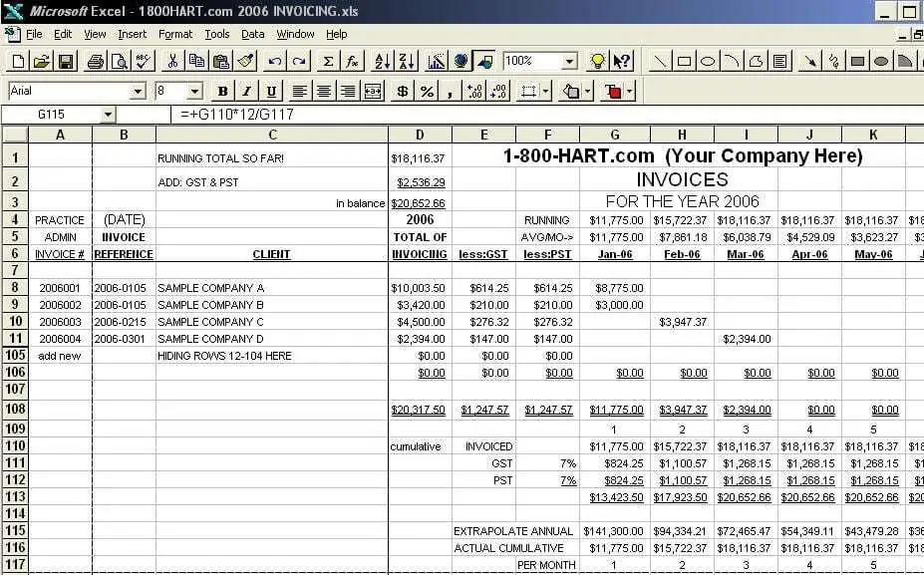The image size is (924, 575).
Task: Open the File menu
Action: (x=34, y=34)
